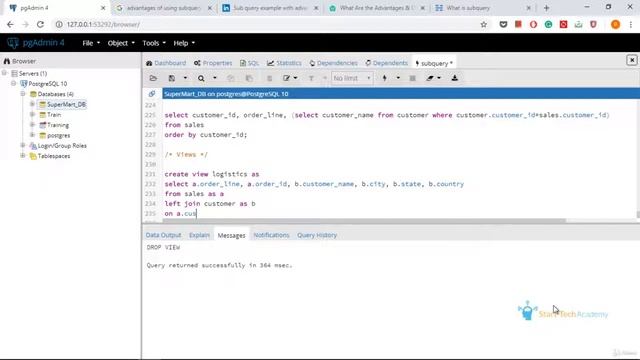Click the Open File toolbar icon
Viewport: 640px width, 360px height.
153,78
